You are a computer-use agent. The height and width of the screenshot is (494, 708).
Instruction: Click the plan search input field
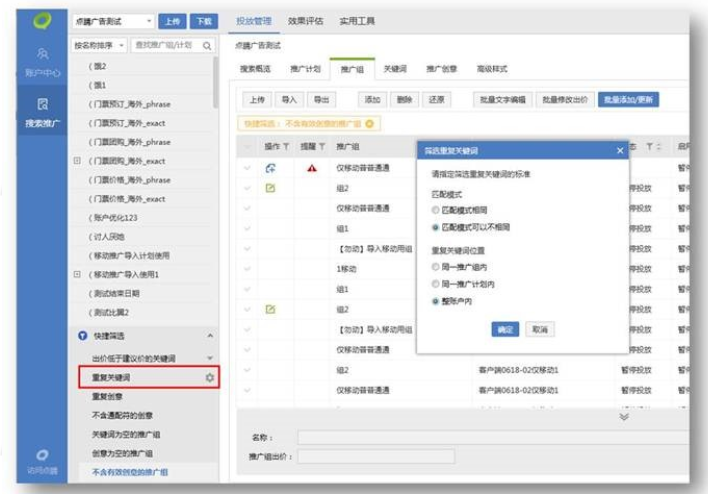pos(173,46)
